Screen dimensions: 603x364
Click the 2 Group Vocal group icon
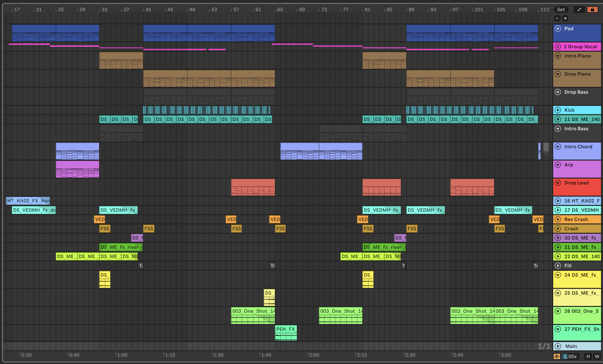(558, 47)
